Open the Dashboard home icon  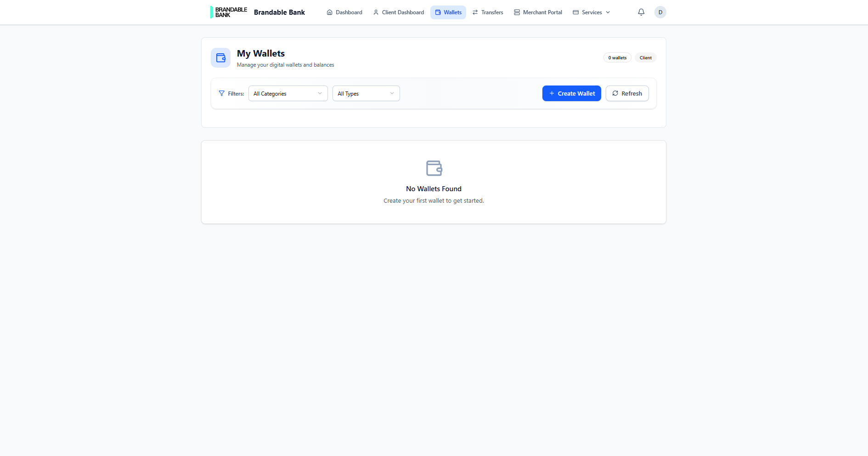click(x=329, y=12)
